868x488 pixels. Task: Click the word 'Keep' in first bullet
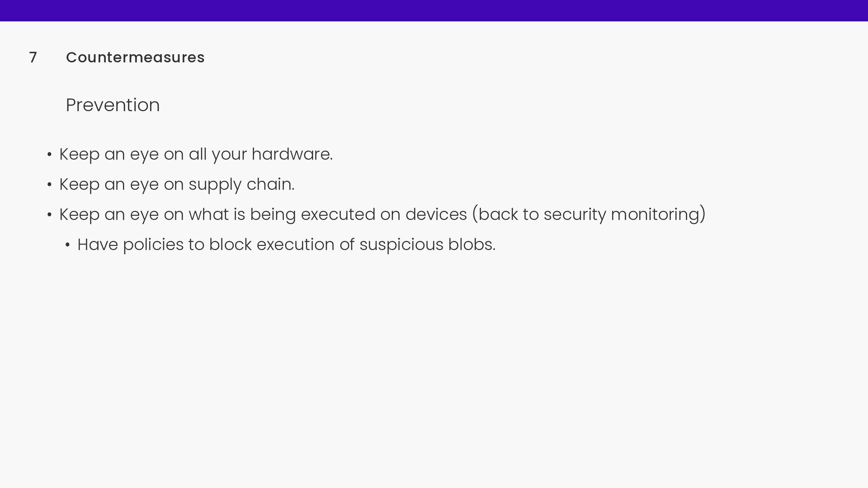click(79, 155)
